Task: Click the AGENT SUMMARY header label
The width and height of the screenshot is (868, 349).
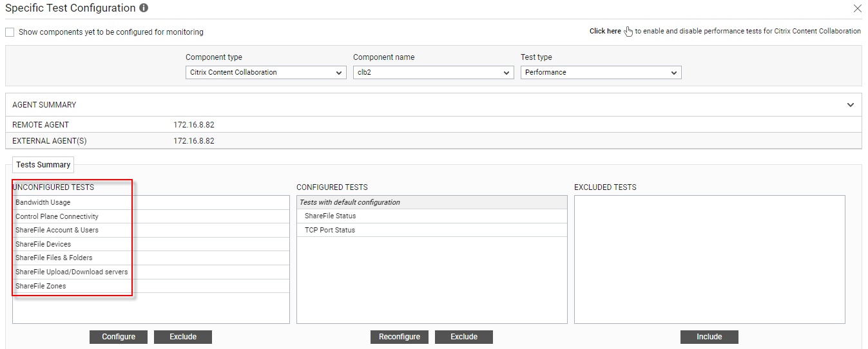Action: click(44, 105)
